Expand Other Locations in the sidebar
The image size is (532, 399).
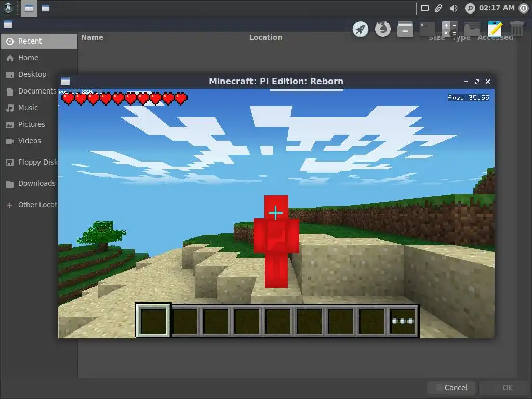click(30, 205)
